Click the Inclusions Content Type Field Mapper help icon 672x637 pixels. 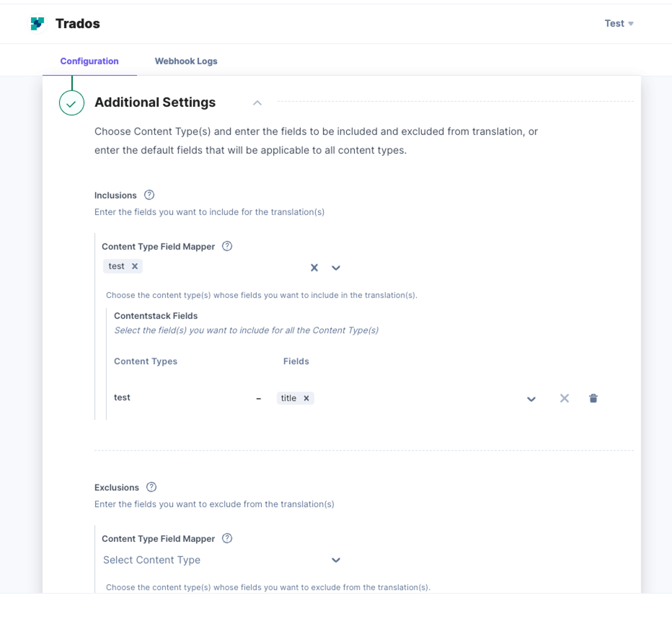click(227, 246)
